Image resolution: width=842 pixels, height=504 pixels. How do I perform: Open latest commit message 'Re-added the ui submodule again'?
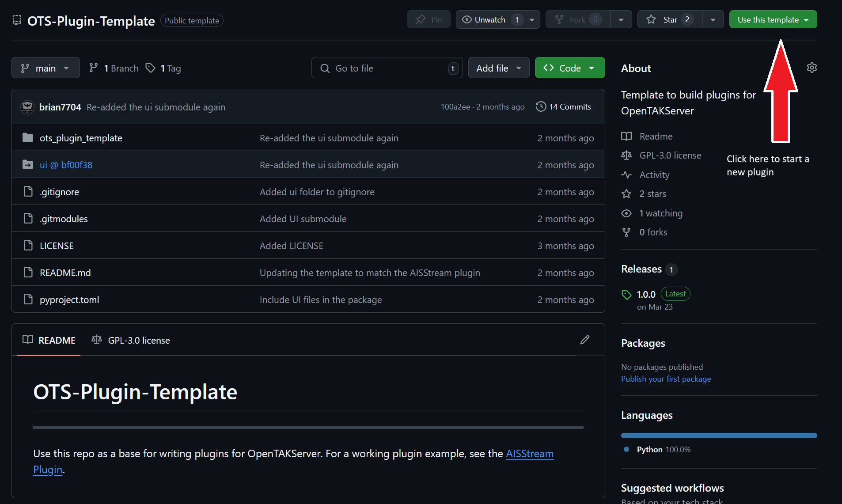[x=156, y=107]
